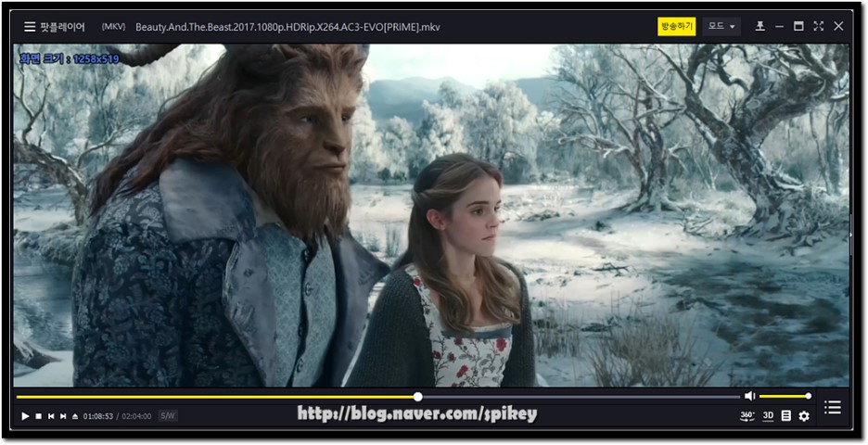The width and height of the screenshot is (868, 445).
Task: Expand the 모드 dropdown
Action: (x=721, y=27)
